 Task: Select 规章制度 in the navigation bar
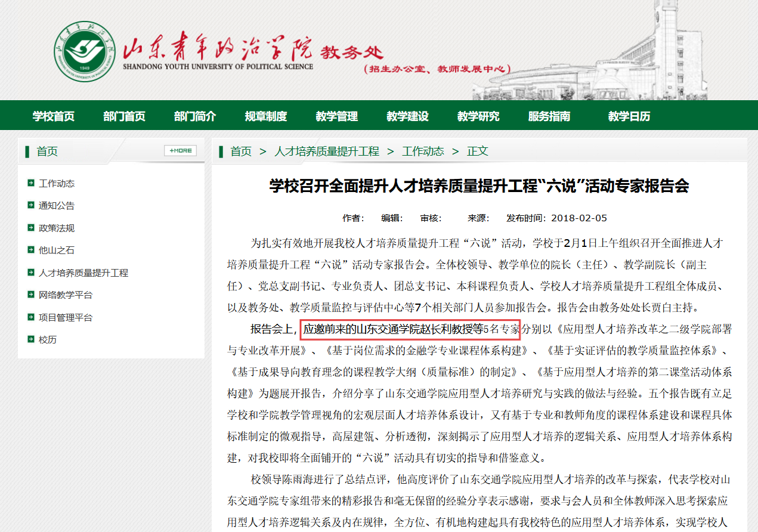coord(266,116)
